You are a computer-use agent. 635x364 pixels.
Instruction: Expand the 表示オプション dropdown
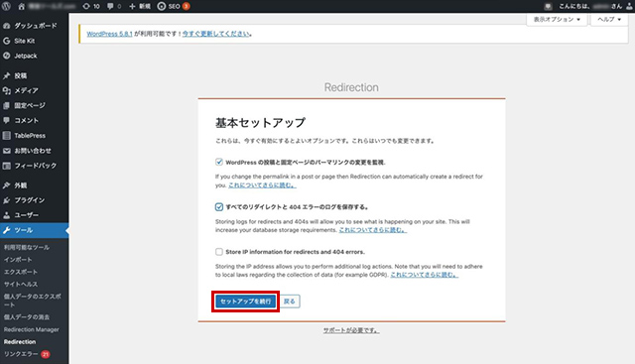point(557,20)
